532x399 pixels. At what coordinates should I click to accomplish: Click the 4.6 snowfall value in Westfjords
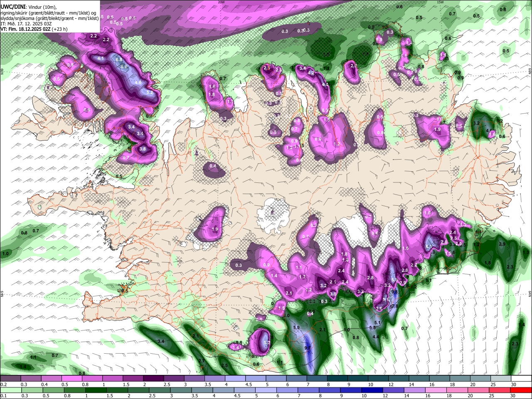pos(138,83)
